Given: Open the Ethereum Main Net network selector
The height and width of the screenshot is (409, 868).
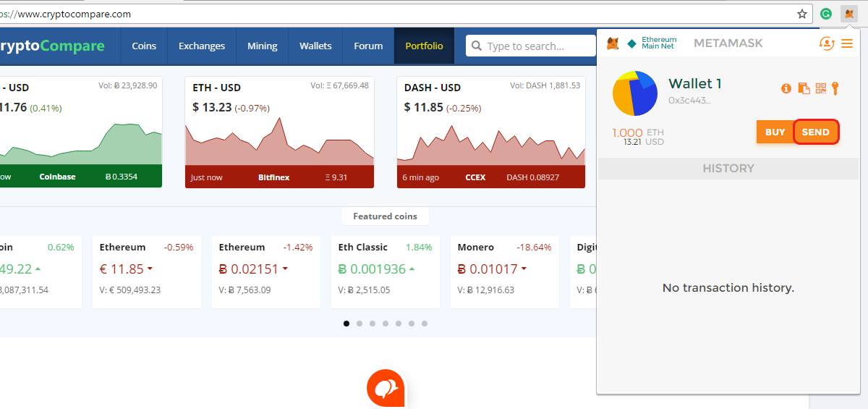Looking at the screenshot, I should click(x=652, y=43).
